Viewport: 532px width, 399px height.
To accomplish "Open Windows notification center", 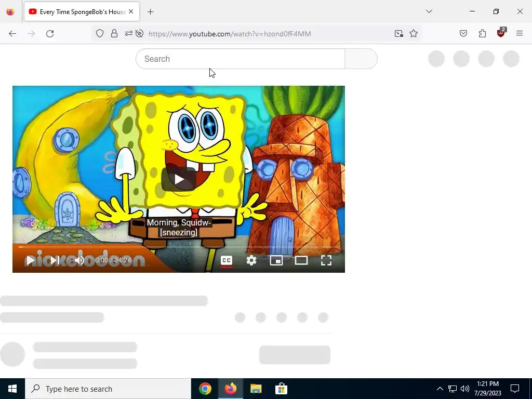I will (515, 389).
